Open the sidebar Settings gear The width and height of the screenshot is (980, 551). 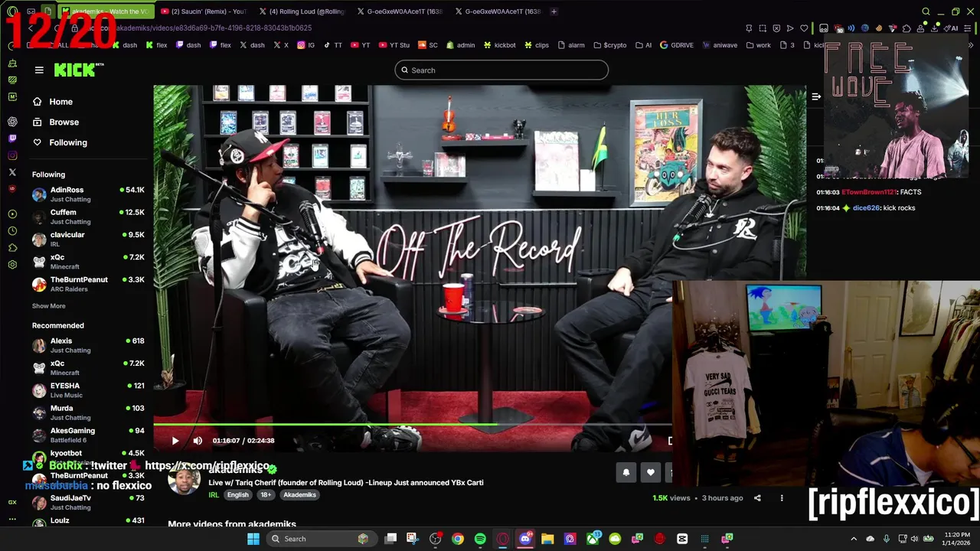pyautogui.click(x=12, y=264)
